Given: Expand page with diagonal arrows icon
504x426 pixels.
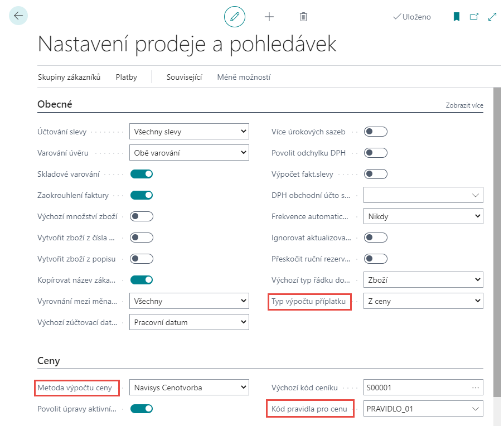Looking at the screenshot, I should [492, 17].
